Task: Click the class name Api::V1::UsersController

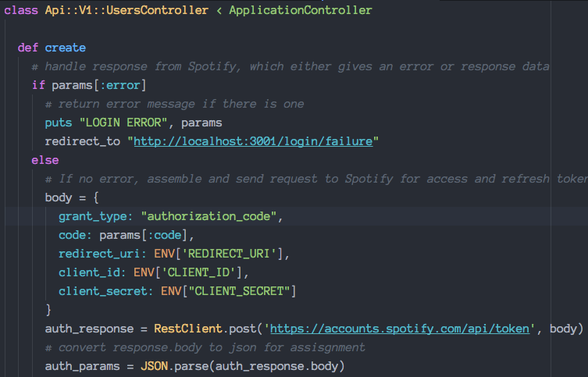Action: pos(127,10)
